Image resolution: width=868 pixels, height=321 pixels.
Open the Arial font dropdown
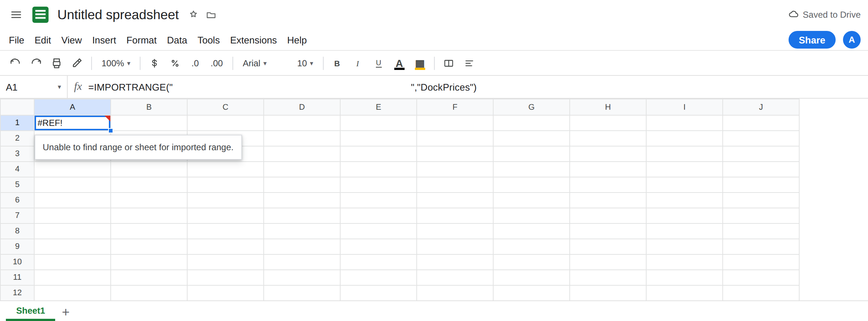point(255,63)
